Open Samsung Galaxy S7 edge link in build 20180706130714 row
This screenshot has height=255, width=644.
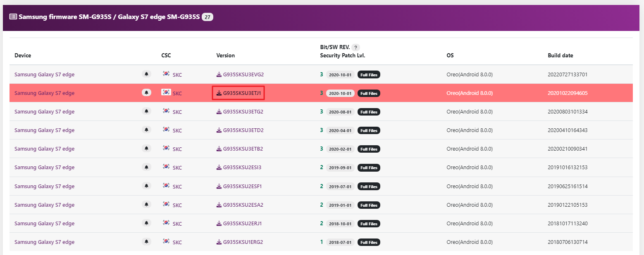tap(45, 242)
